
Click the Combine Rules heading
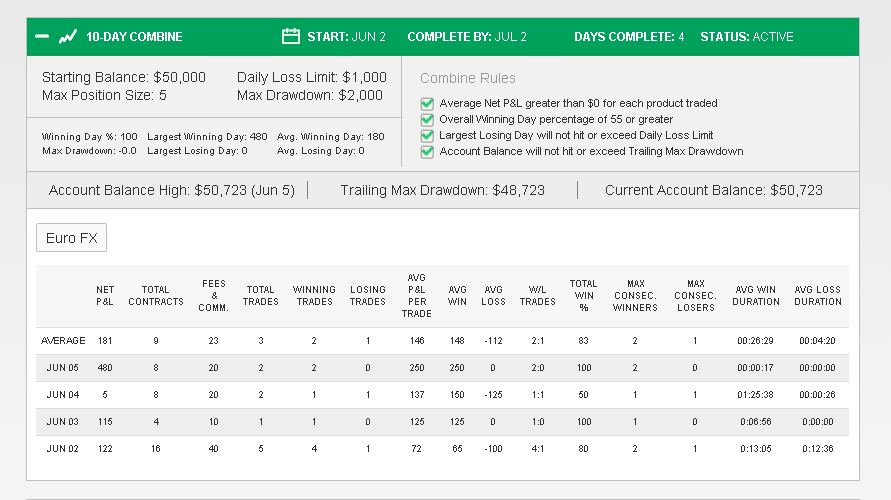click(x=468, y=78)
